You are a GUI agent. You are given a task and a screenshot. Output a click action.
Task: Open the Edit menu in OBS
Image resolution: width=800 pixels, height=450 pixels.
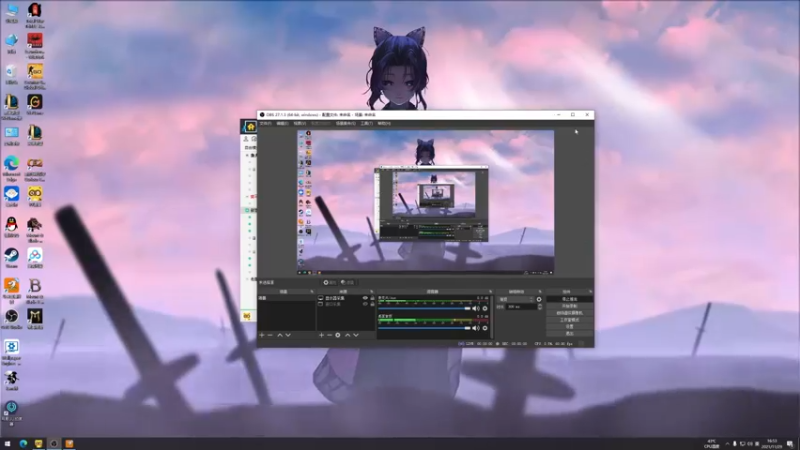pos(282,123)
